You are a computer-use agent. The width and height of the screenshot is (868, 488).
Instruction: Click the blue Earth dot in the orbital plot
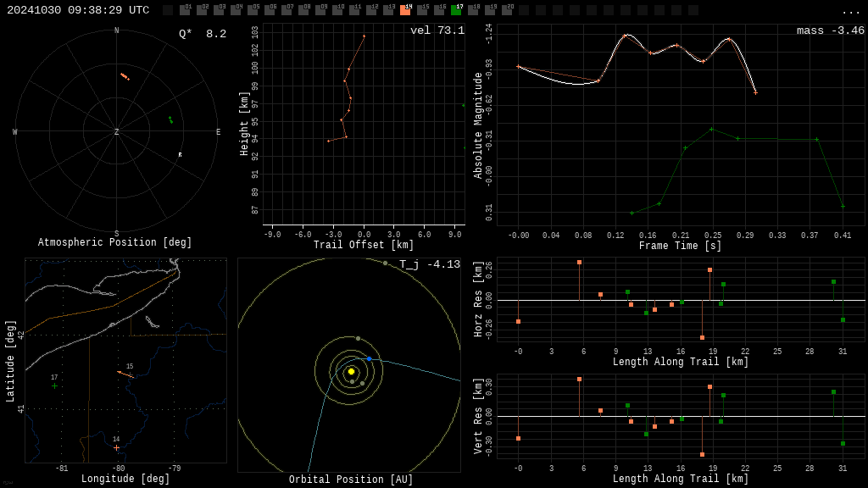click(x=369, y=359)
